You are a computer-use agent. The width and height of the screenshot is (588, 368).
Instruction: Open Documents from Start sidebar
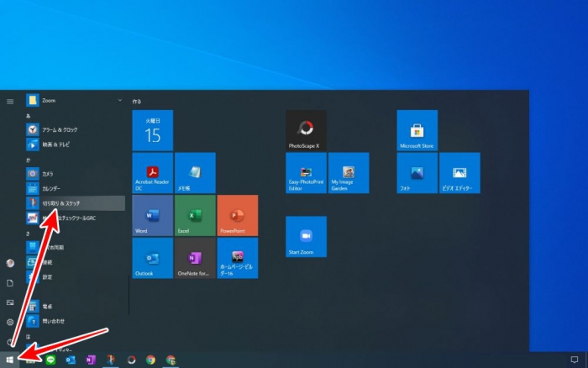coord(10,283)
